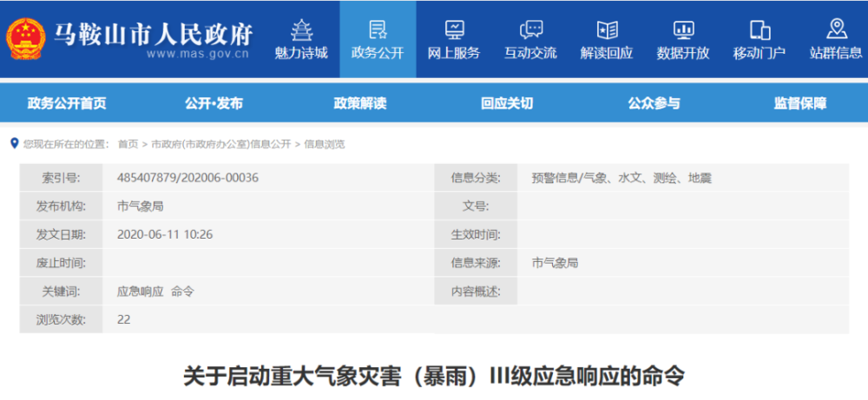Screen dimensions: 868x400
Task: Click category value 预警信息/气象、水文、测绘、地震
Action: 621,178
